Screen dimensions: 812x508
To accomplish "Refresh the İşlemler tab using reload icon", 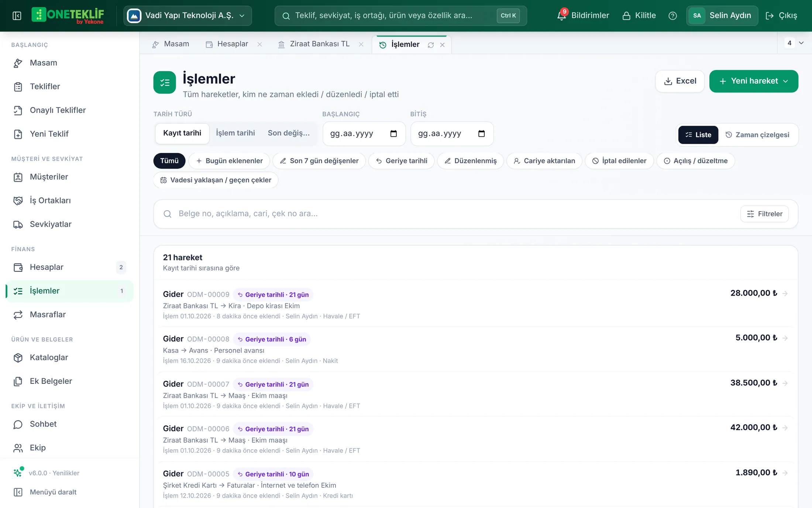I will pos(431,45).
